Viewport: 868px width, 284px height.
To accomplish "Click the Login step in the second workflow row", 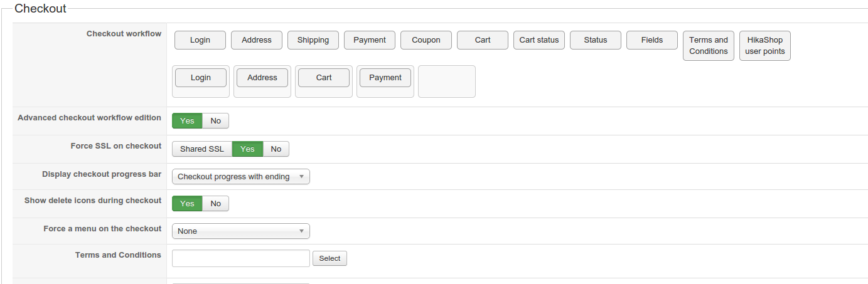I will point(201,78).
